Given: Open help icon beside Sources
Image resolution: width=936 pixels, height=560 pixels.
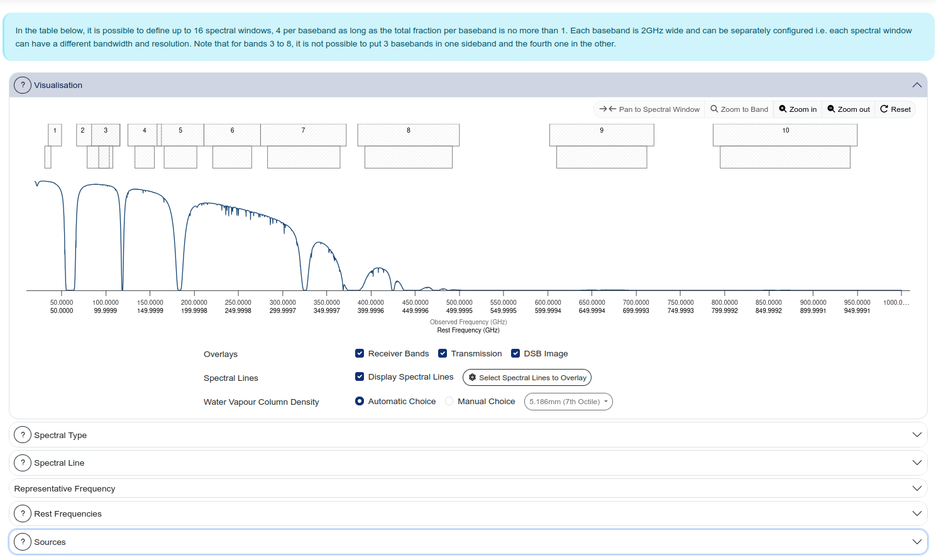Looking at the screenshot, I should click(23, 542).
